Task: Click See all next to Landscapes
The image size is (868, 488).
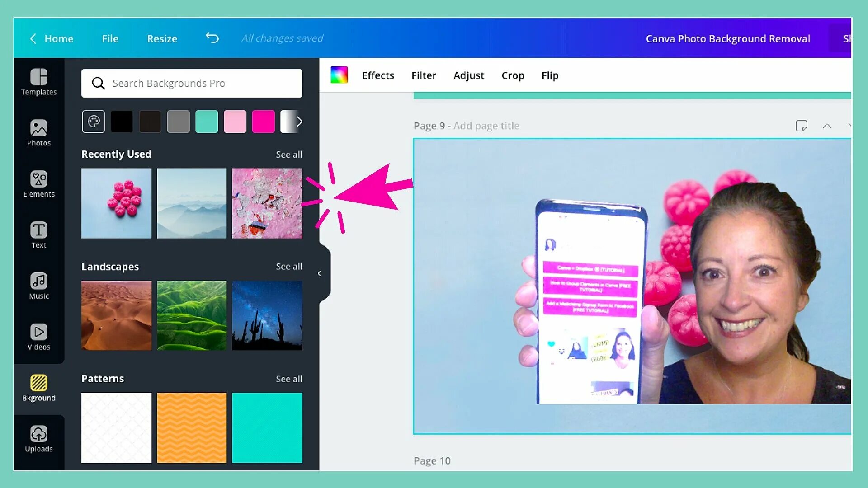Action: coord(289,266)
